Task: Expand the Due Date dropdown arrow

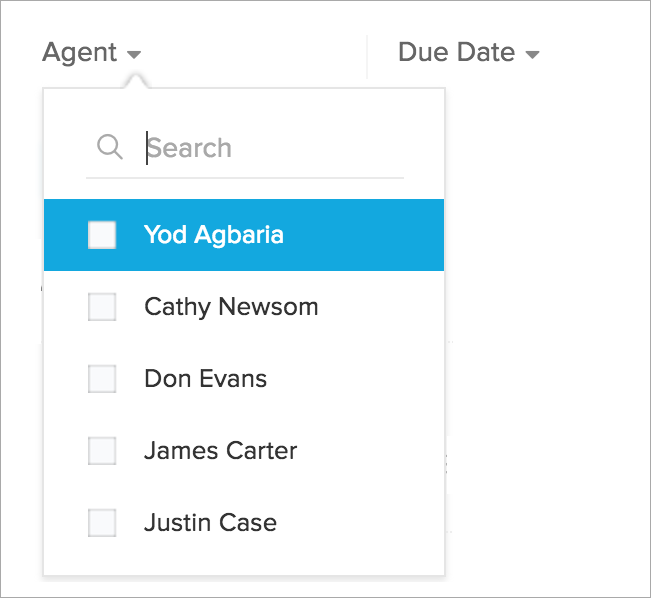Action: coord(532,54)
